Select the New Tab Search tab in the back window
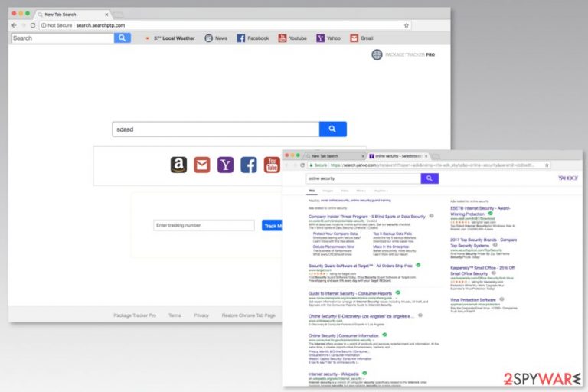This screenshot has width=588, height=392. (71, 15)
